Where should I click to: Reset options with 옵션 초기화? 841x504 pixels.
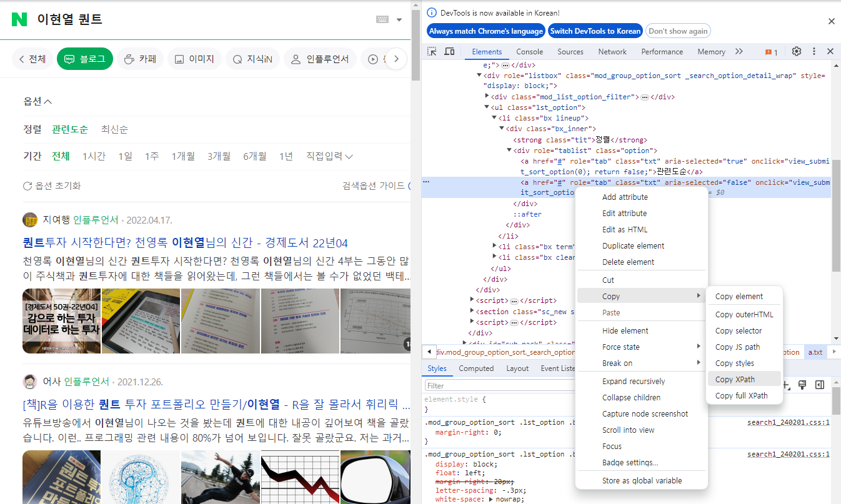tap(52, 185)
